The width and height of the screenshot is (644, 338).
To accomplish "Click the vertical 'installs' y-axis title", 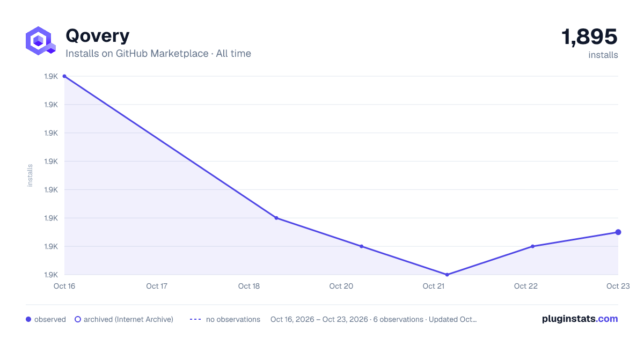I will click(30, 175).
